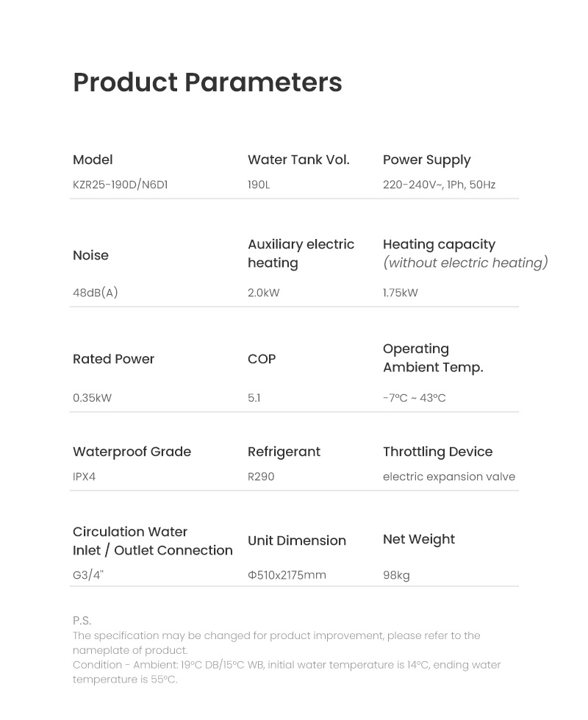
Task: Click the 98kg net weight value
Action: point(396,575)
